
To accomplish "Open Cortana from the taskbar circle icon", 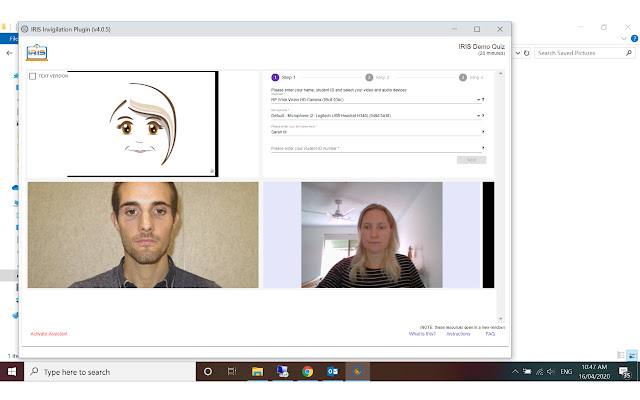I will click(x=208, y=371).
